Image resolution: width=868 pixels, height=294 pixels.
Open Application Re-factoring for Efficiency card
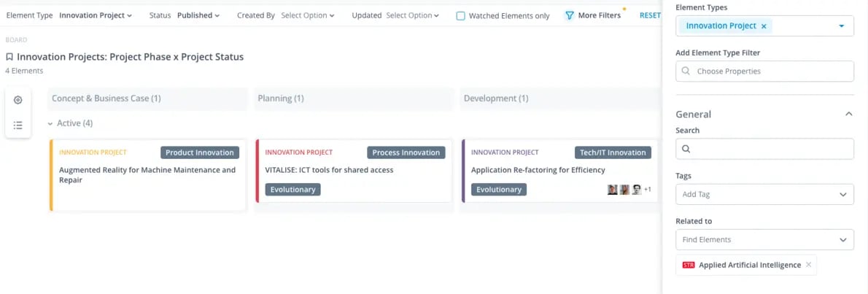559,171
